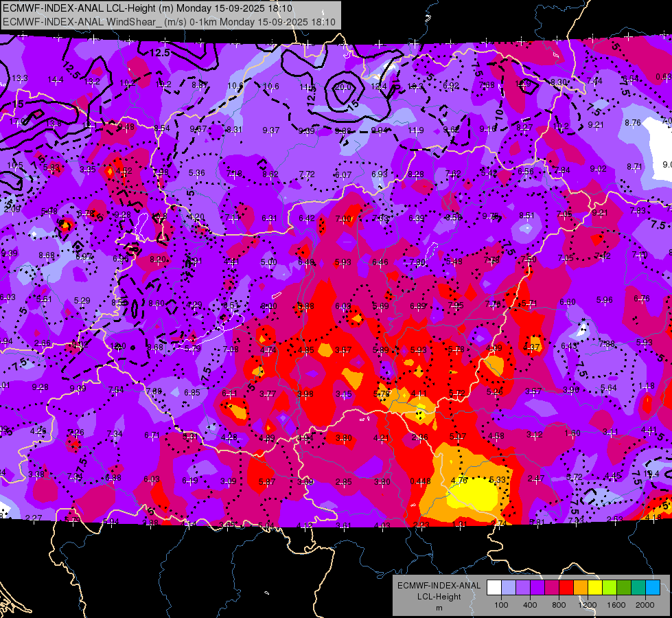Click the 3.12 value on the map
The height and width of the screenshot is (618, 672).
coord(535,435)
